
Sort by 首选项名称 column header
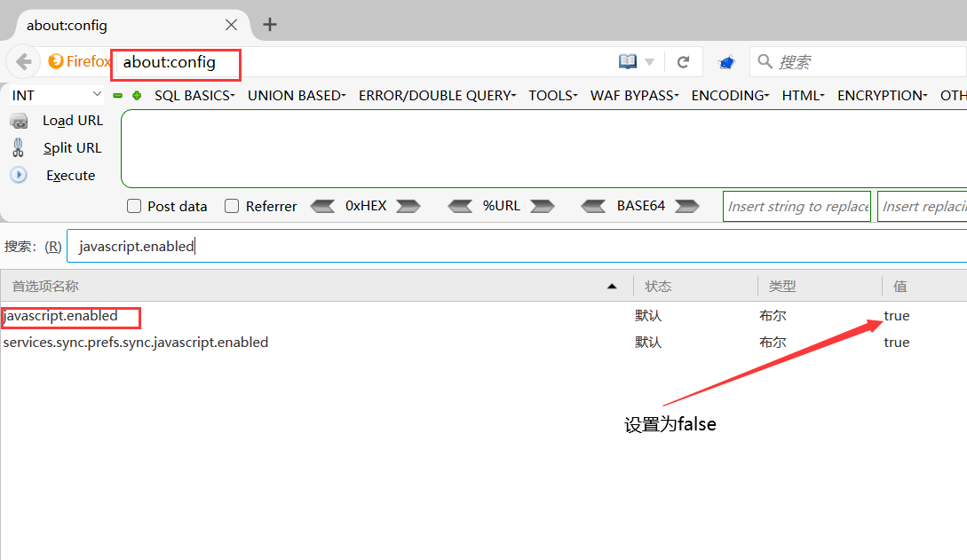[316, 286]
